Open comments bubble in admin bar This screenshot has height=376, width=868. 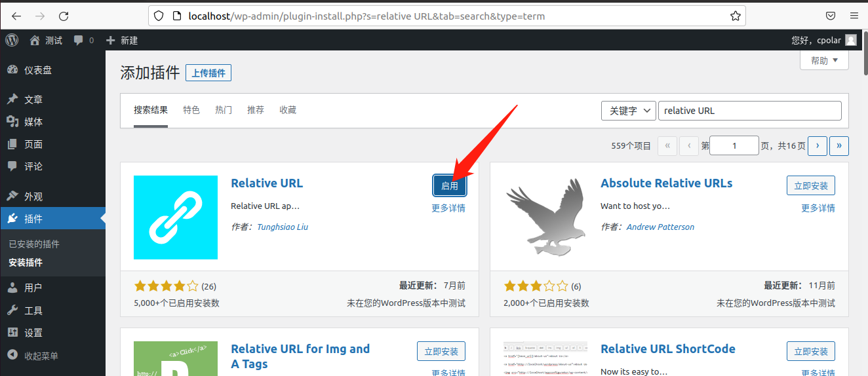click(83, 40)
